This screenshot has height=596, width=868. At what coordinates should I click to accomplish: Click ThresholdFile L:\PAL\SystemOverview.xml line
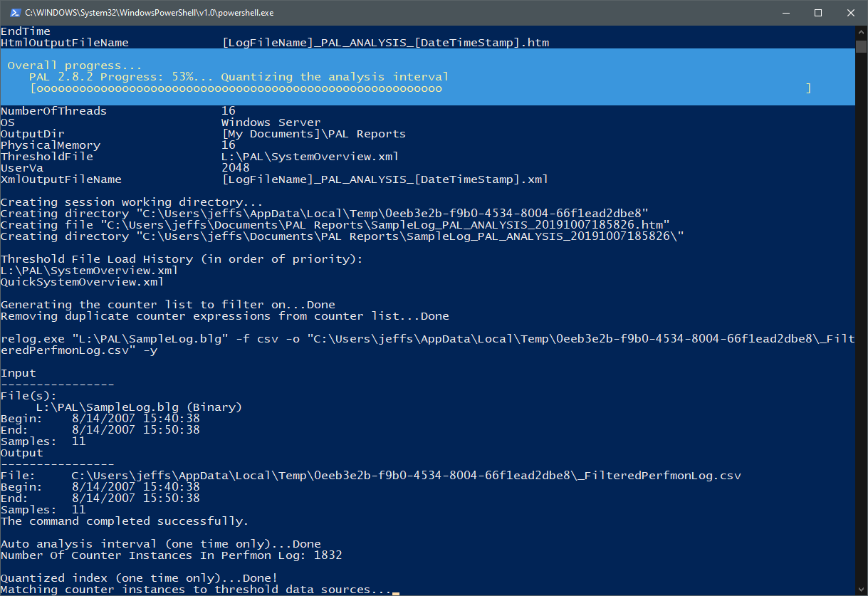(200, 157)
